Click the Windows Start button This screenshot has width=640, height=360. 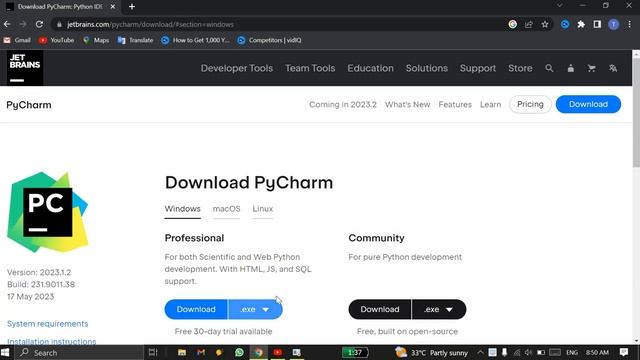pos(6,352)
